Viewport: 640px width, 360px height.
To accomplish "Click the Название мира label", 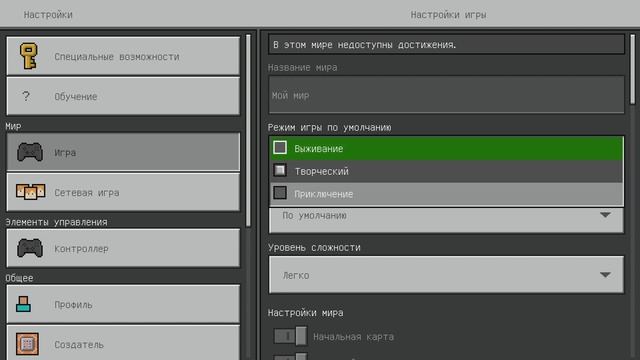I will click(x=302, y=67).
